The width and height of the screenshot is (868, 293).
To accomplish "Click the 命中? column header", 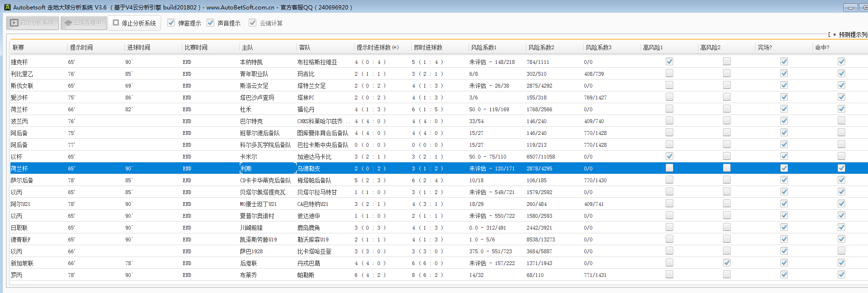I will click(822, 47).
